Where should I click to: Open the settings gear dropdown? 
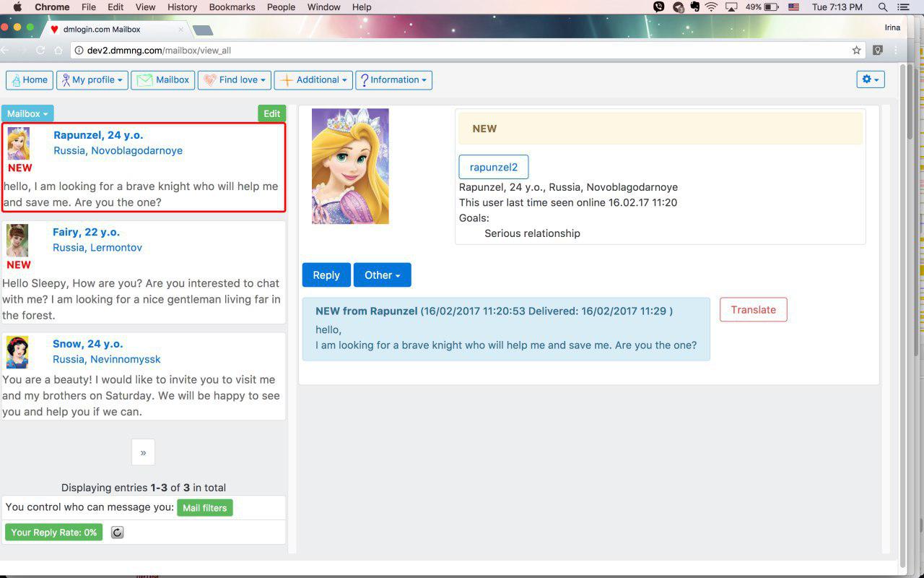click(x=871, y=79)
